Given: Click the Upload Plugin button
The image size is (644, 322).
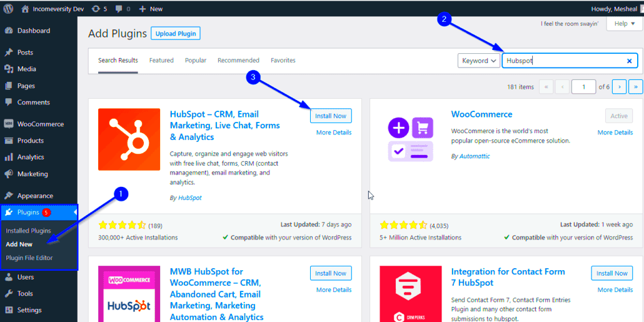Looking at the screenshot, I should [176, 34].
